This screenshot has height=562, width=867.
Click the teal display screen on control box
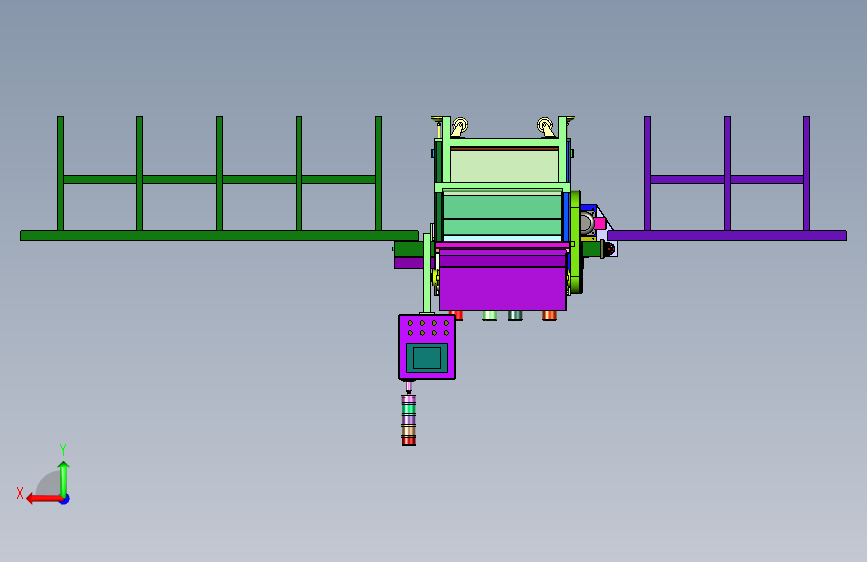[x=427, y=357]
